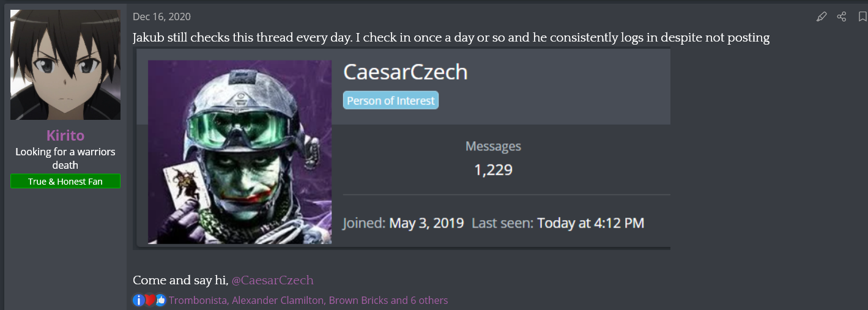Viewport: 868px width, 310px height.
Task: Open the Dec 16, 2020 post permalink
Action: click(161, 17)
